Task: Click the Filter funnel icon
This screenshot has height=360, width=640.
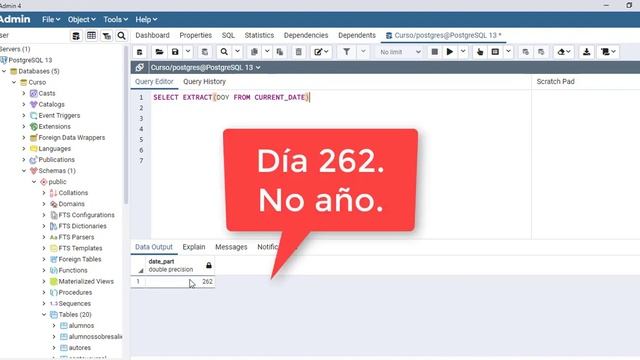Action: (x=346, y=52)
